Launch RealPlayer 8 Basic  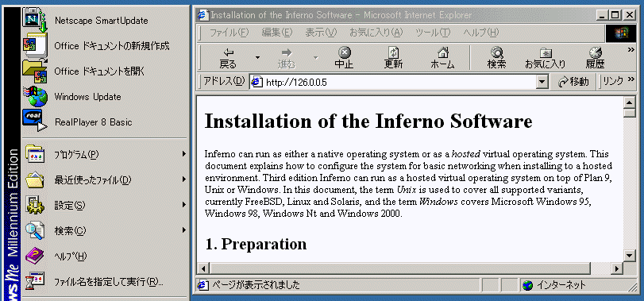click(x=105, y=122)
